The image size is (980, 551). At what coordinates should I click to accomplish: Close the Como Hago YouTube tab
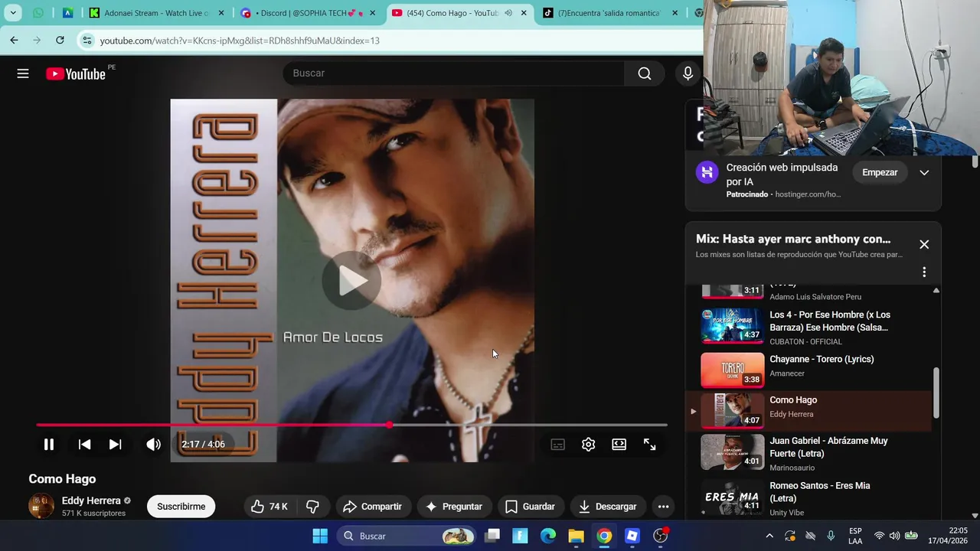[x=524, y=13]
